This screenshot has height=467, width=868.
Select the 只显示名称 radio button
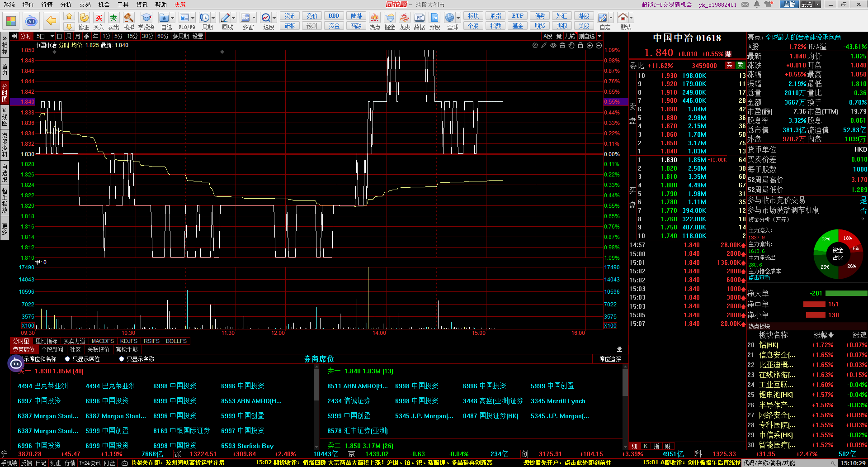pyautogui.click(x=122, y=359)
